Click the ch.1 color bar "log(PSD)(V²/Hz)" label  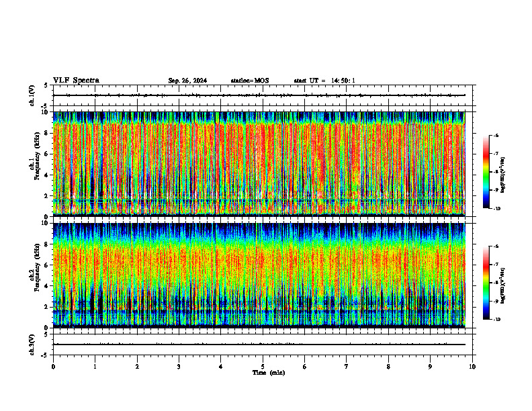(x=502, y=175)
